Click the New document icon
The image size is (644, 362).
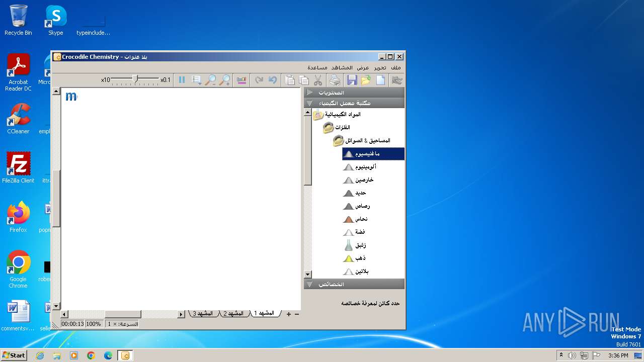pos(380,80)
